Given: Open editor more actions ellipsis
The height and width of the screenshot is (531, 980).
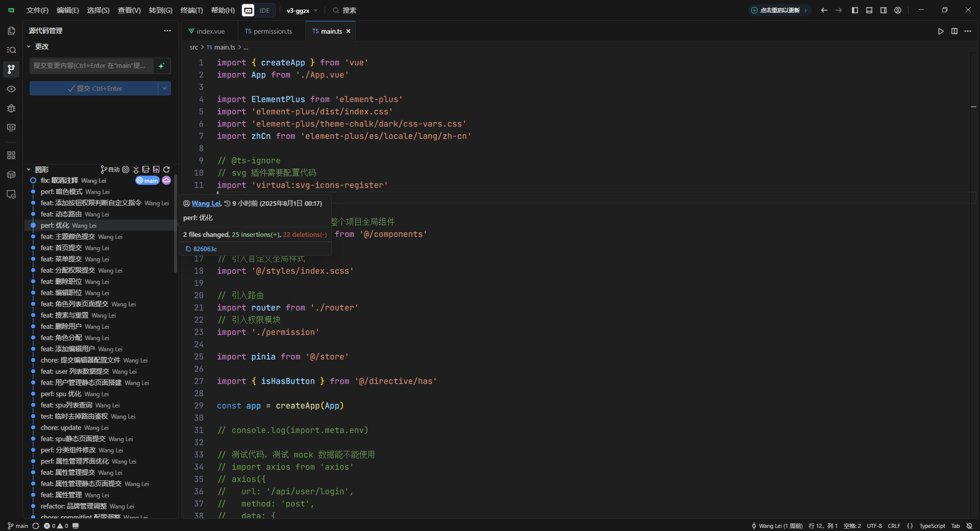Looking at the screenshot, I should [x=968, y=31].
